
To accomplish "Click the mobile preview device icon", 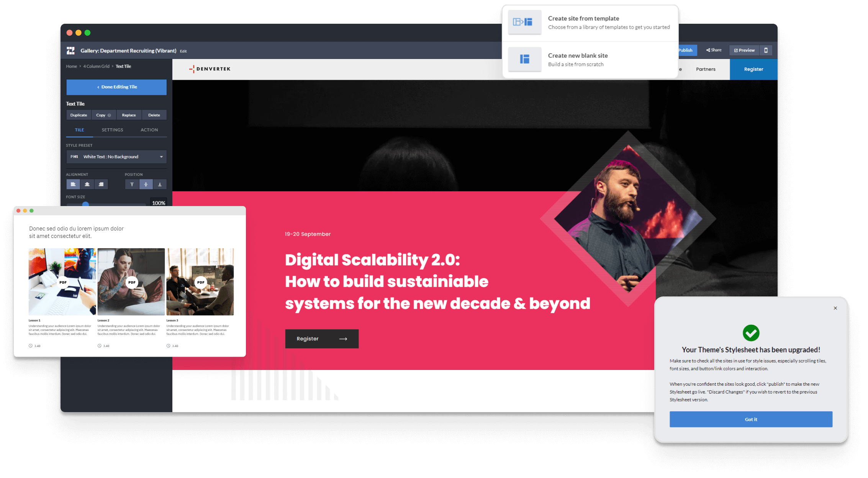I will (766, 50).
